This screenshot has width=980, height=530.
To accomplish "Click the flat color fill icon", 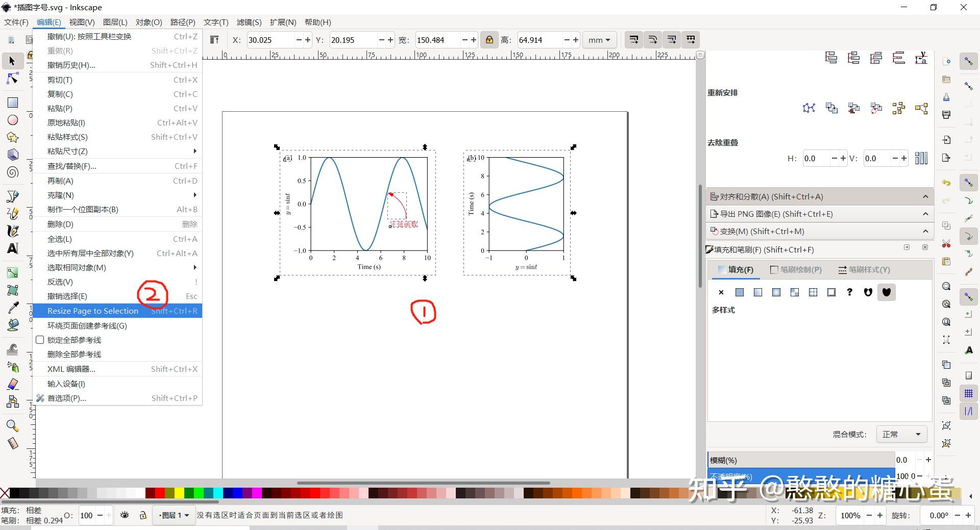I will click(x=739, y=292).
